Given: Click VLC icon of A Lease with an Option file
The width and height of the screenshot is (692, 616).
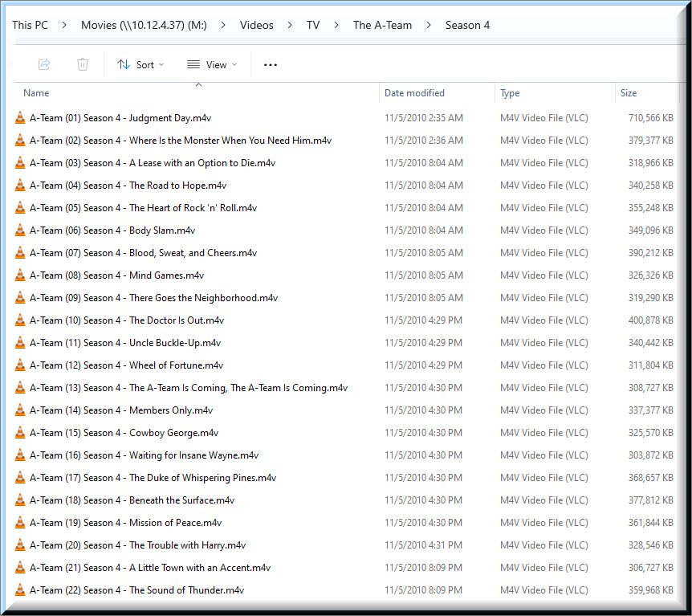Looking at the screenshot, I should click(20, 163).
